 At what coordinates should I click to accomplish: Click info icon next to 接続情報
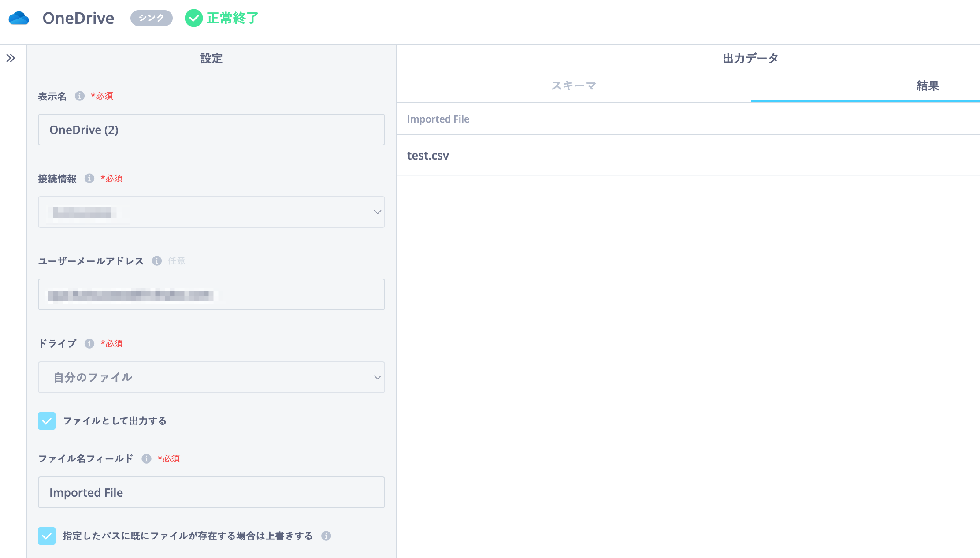(x=89, y=178)
